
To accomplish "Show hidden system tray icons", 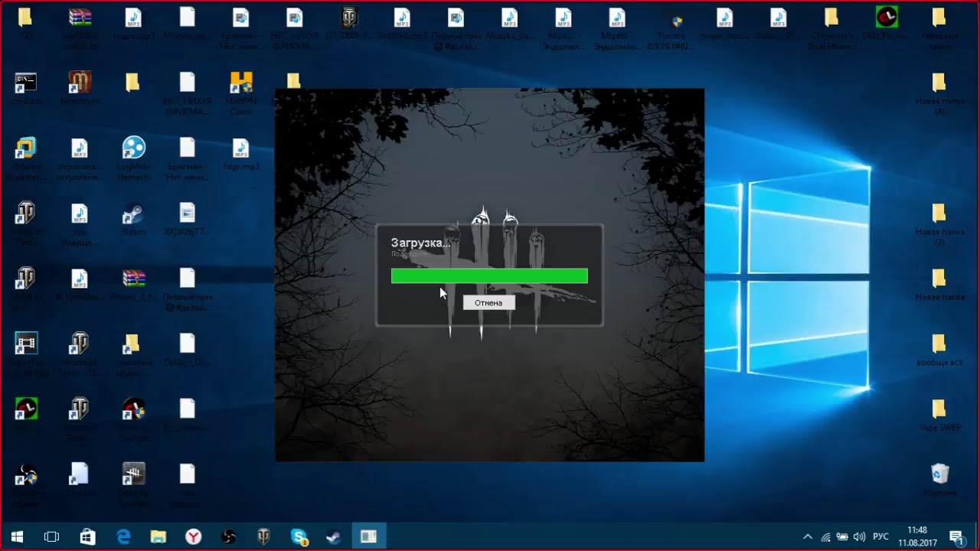I will [x=807, y=537].
